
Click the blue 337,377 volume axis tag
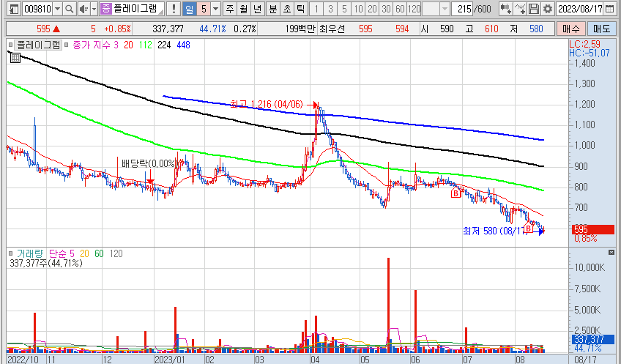pos(593,339)
